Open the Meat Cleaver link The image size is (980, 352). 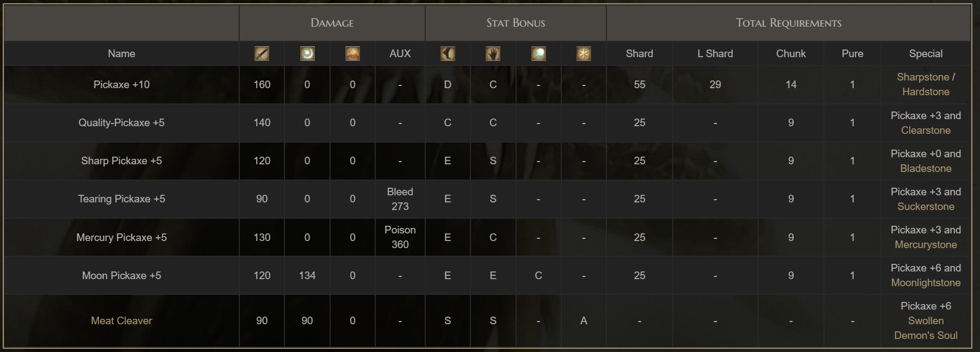121,321
